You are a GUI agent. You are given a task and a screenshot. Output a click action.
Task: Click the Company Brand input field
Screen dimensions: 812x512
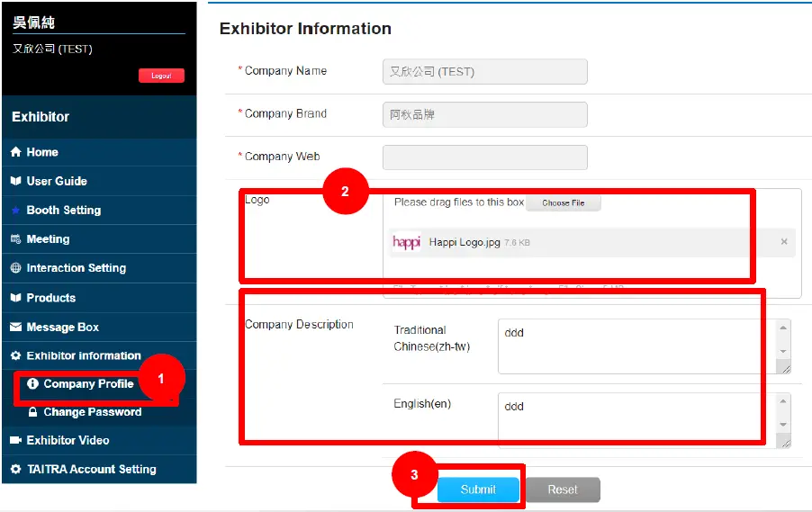point(485,114)
